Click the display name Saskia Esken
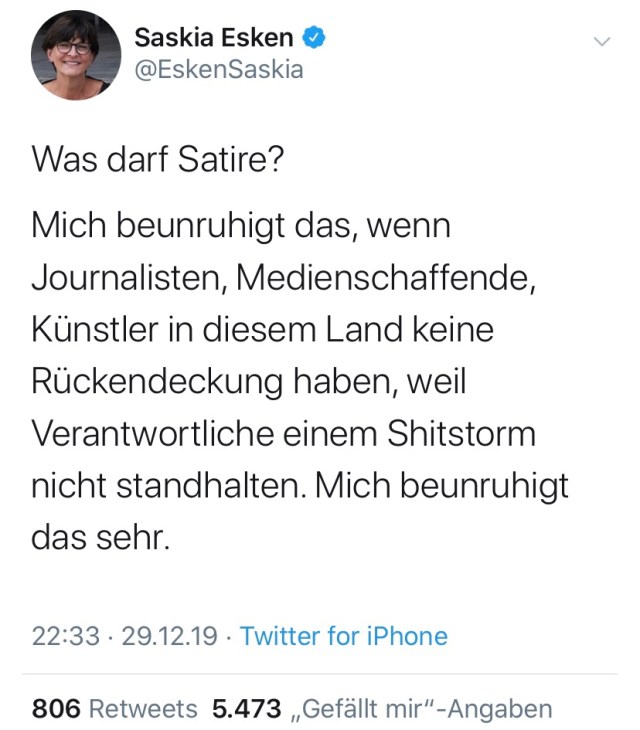Viewport: 640px width, 730px height. [x=214, y=38]
